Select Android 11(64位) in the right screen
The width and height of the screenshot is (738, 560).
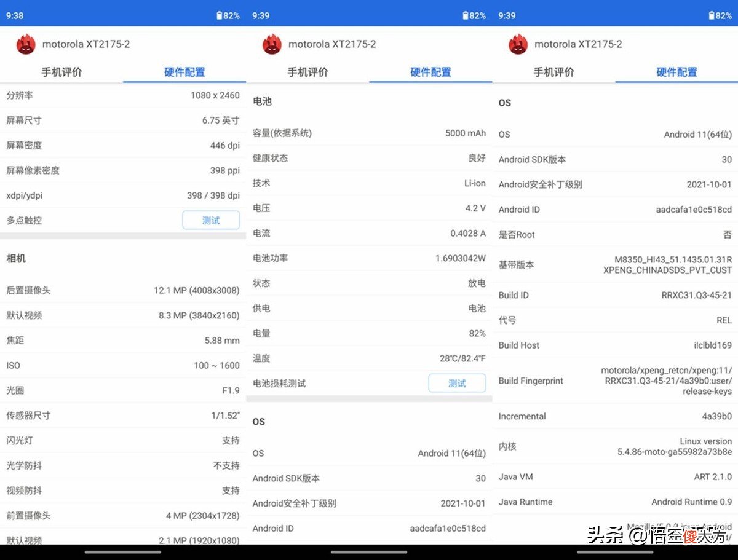click(x=698, y=134)
